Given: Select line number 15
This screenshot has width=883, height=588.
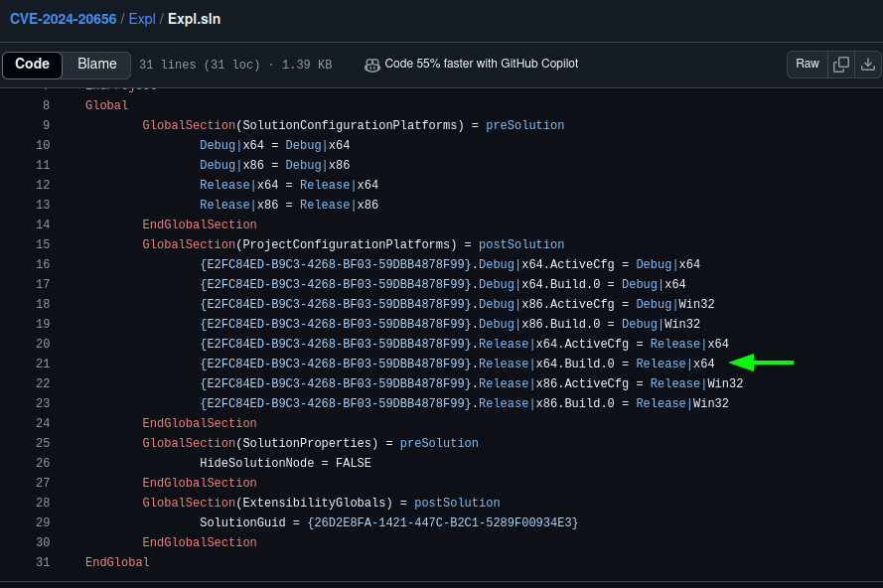Looking at the screenshot, I should pos(43,244).
